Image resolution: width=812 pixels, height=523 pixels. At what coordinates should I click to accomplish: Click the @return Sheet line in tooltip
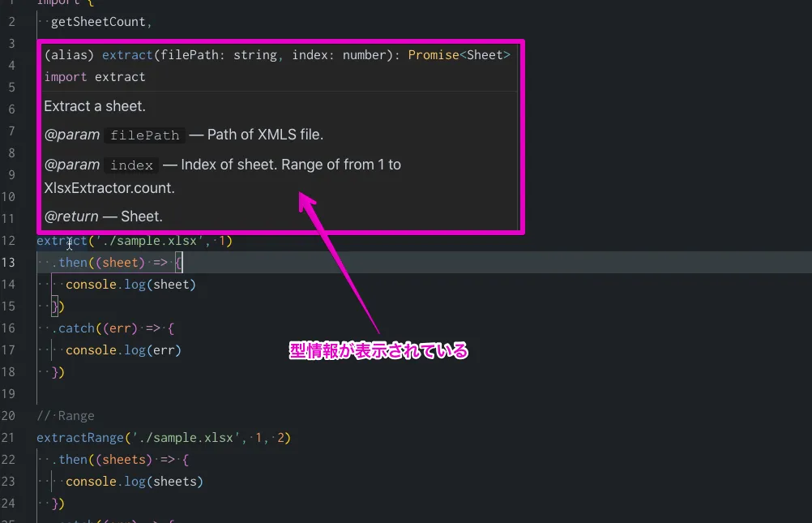pyautogui.click(x=103, y=216)
